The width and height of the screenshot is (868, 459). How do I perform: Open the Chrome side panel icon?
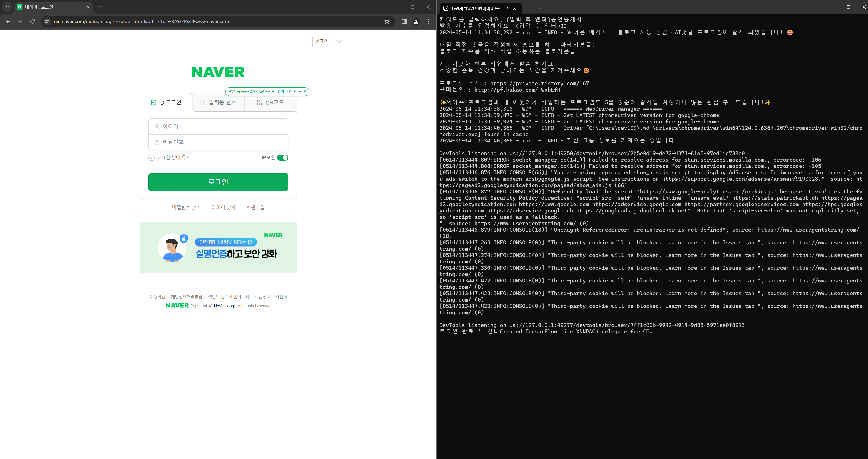(404, 22)
